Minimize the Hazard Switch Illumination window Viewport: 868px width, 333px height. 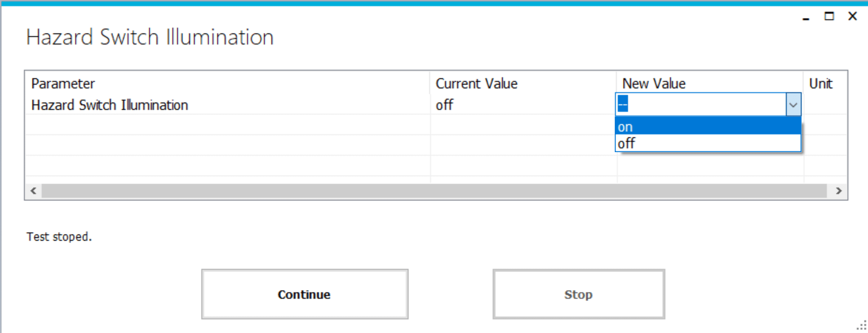pos(806,17)
